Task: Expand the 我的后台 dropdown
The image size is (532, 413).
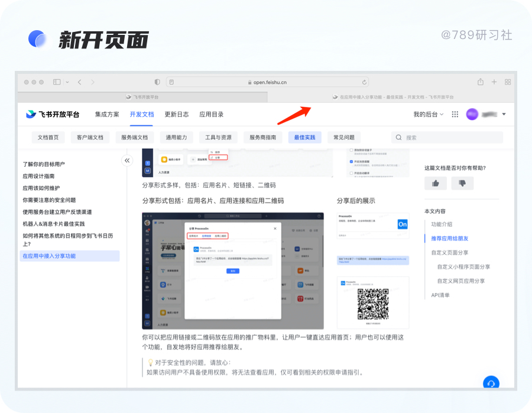Action: pyautogui.click(x=428, y=114)
